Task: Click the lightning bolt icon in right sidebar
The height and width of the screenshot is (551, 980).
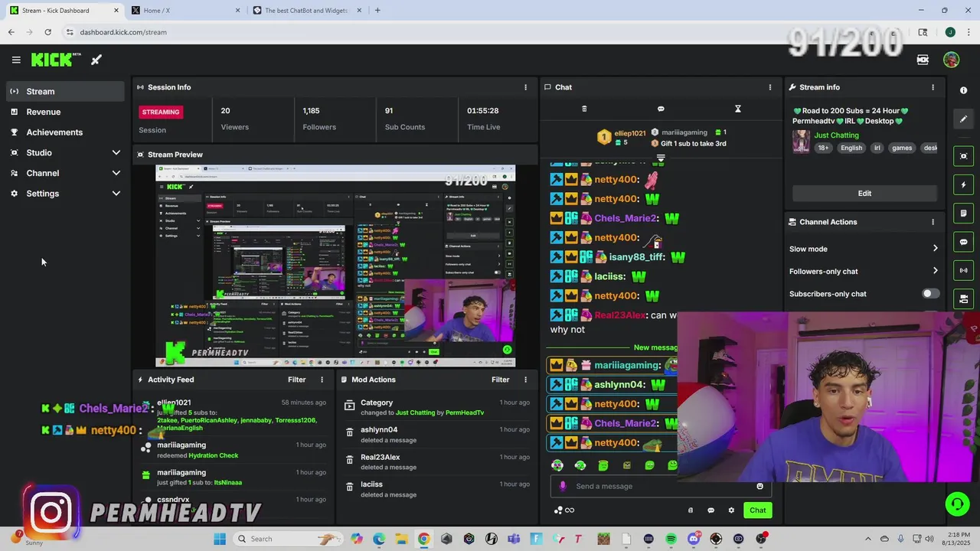Action: pos(963,184)
